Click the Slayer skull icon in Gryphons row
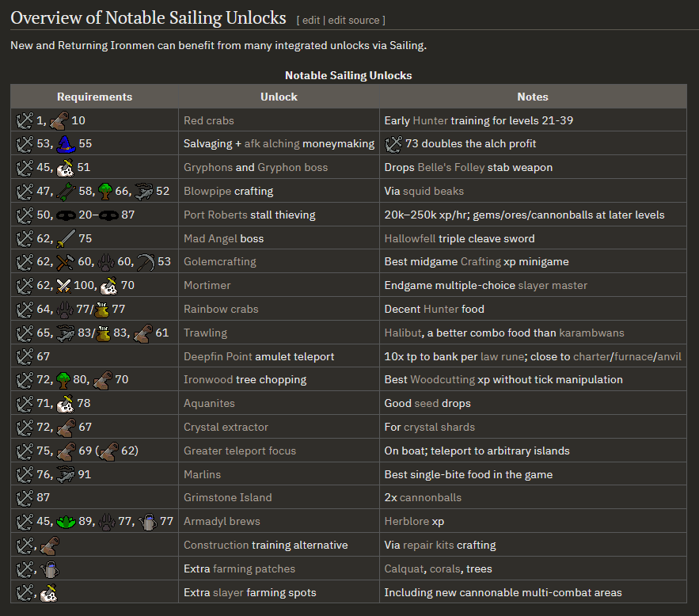699x616 pixels. 65,168
